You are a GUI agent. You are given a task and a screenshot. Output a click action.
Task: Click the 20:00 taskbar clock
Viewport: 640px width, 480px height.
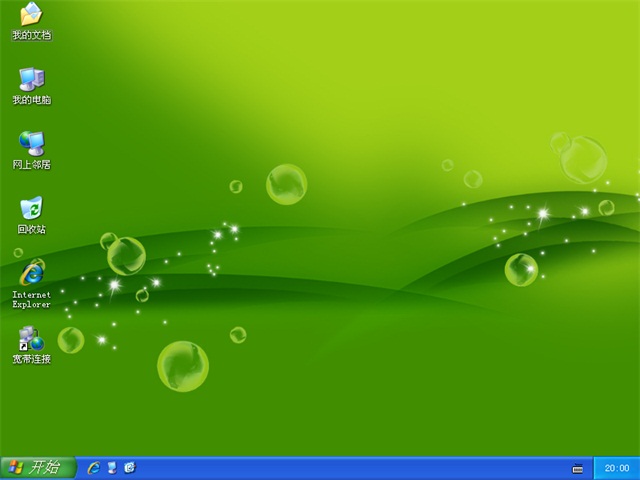coord(617,468)
